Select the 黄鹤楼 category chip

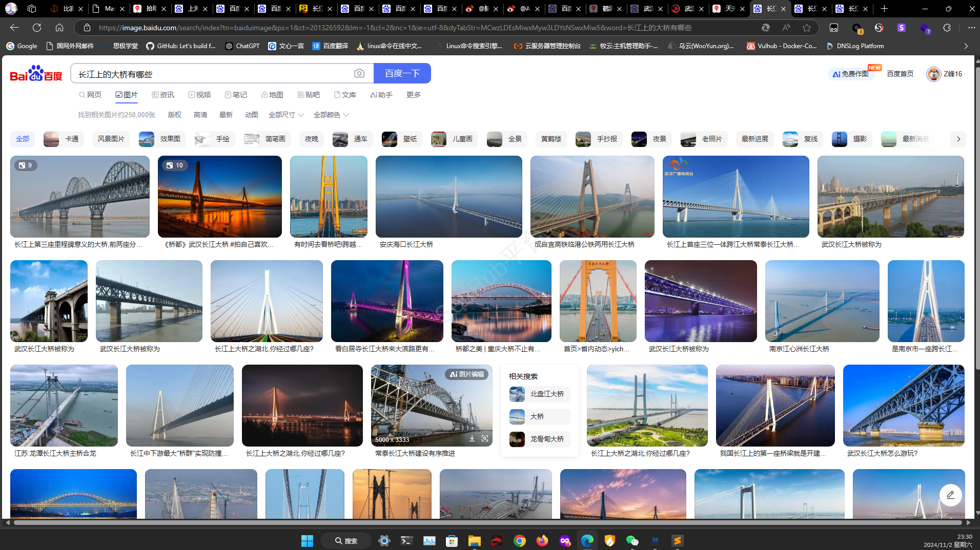click(551, 139)
